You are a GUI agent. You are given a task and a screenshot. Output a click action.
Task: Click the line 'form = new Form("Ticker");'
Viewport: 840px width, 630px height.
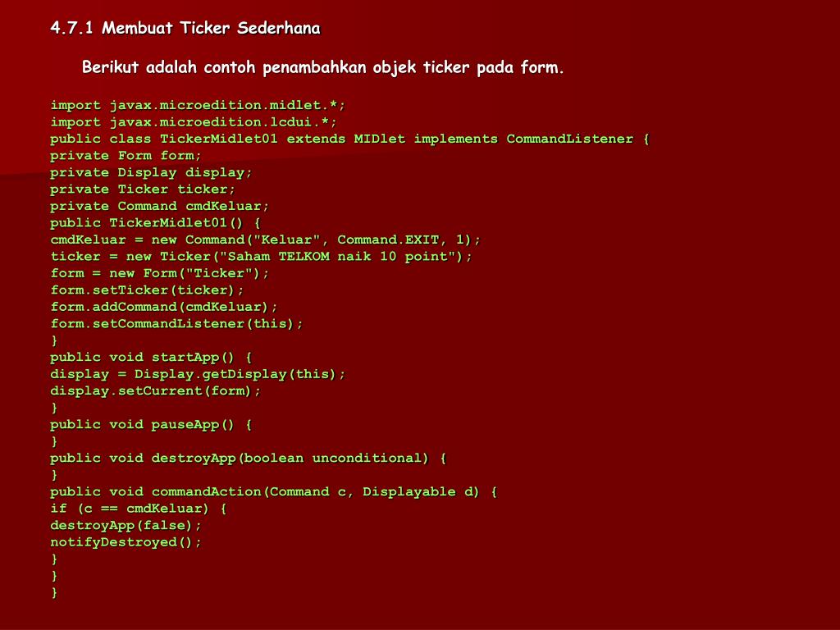point(160,273)
